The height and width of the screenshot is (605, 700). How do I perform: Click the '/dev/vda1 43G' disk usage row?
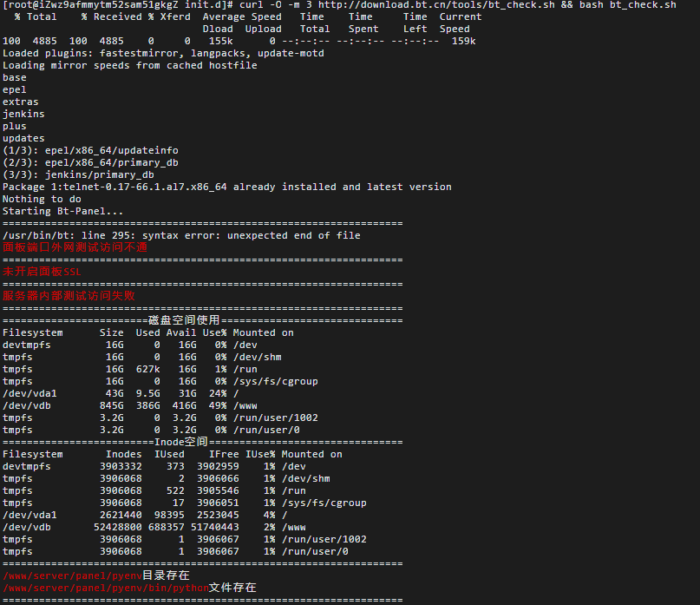click(x=121, y=393)
